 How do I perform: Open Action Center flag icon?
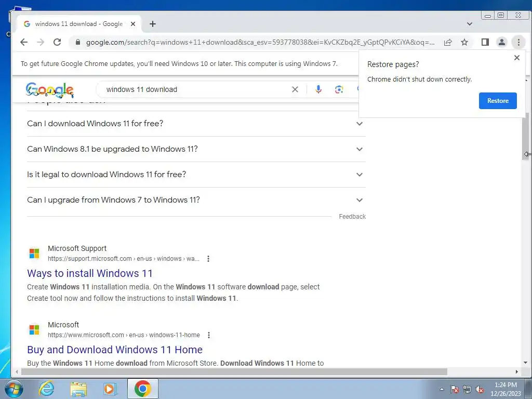pyautogui.click(x=455, y=389)
